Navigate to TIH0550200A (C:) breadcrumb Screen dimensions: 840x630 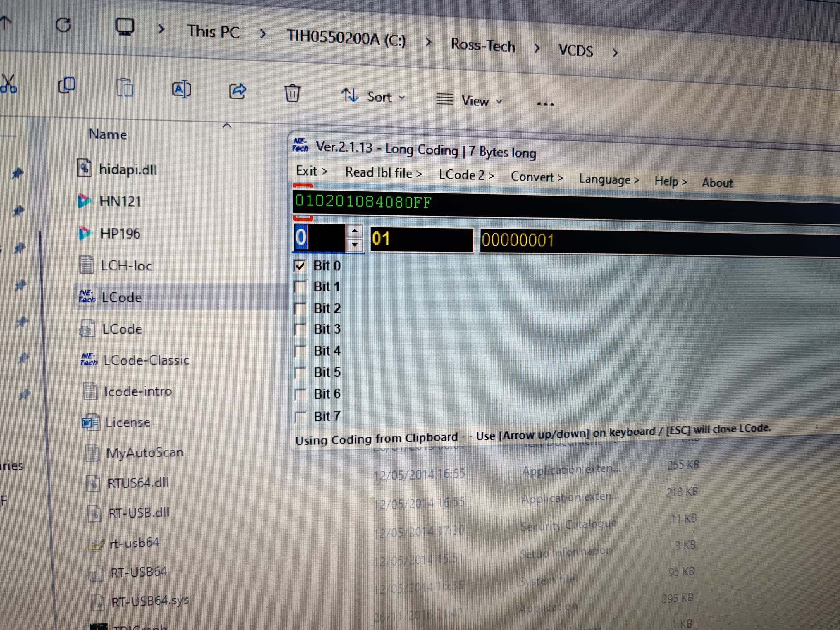click(x=346, y=38)
